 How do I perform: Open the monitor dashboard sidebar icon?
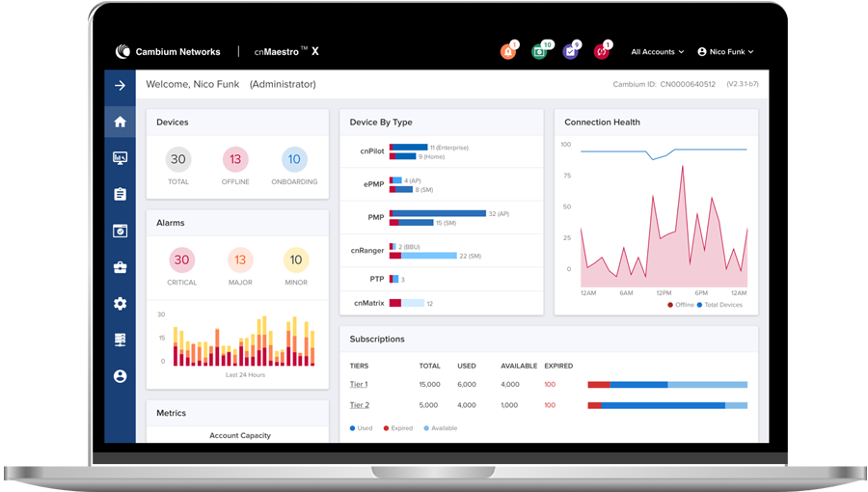coord(120,158)
